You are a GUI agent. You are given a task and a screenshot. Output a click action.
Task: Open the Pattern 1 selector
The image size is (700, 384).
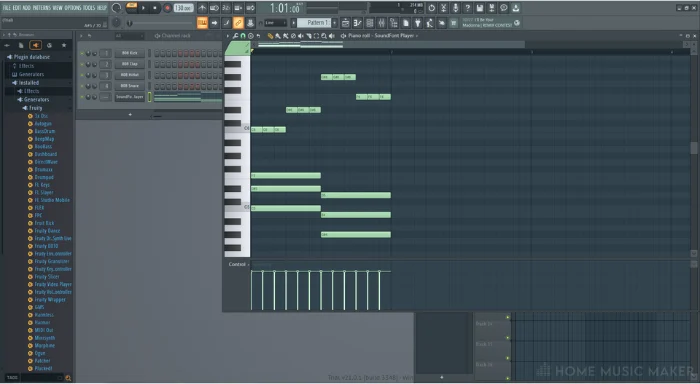tap(314, 23)
